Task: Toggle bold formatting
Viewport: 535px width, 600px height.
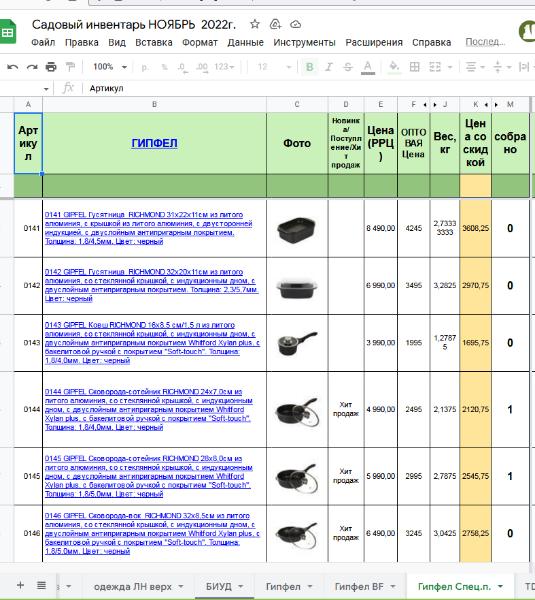Action: coord(310,67)
